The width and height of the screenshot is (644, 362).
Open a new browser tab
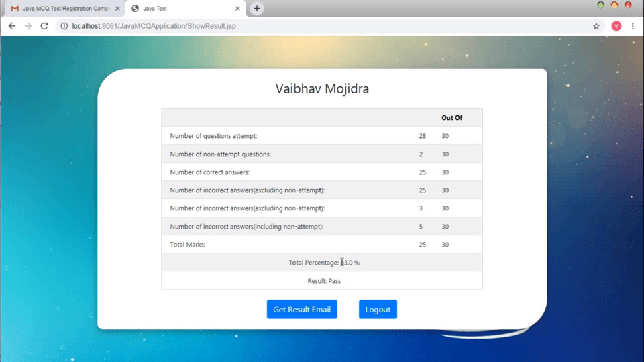(256, 9)
